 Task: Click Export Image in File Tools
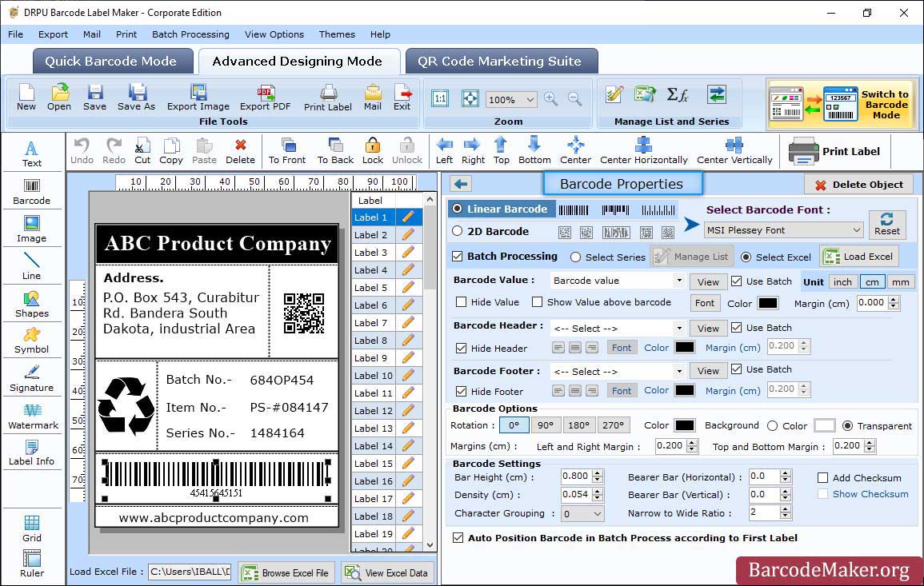198,98
